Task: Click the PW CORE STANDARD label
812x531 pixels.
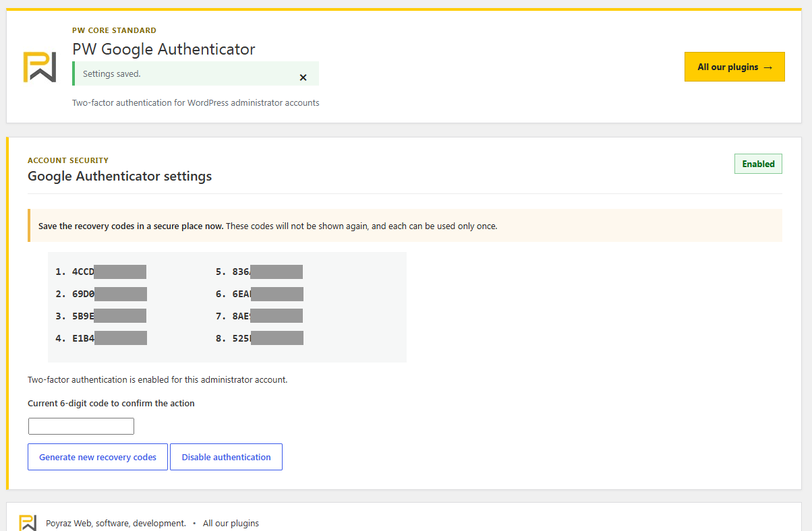Action: point(114,30)
